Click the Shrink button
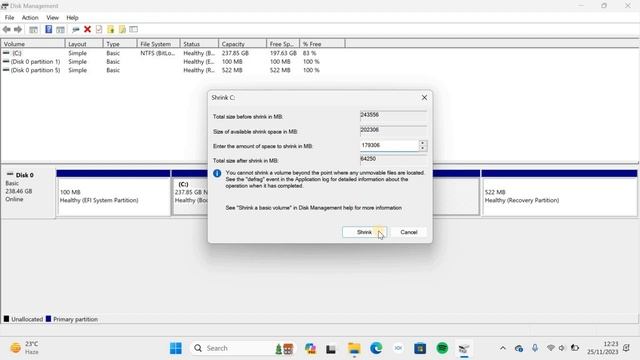This screenshot has height=360, width=640. 364,232
